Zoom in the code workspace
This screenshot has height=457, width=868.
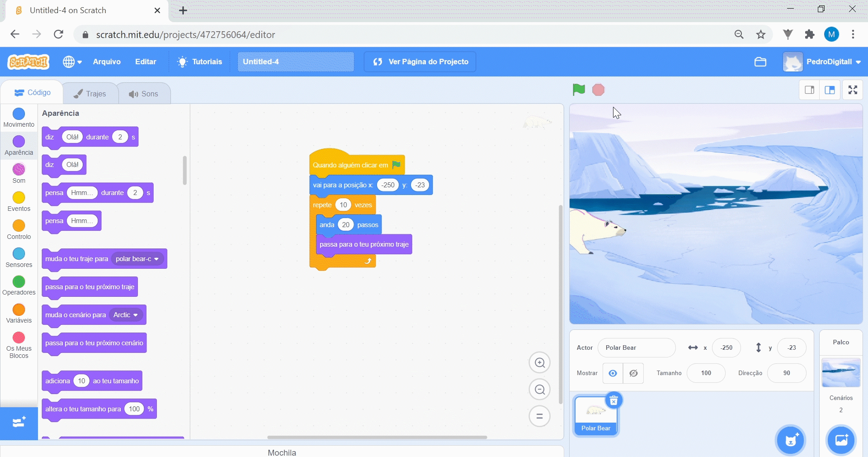click(x=539, y=362)
